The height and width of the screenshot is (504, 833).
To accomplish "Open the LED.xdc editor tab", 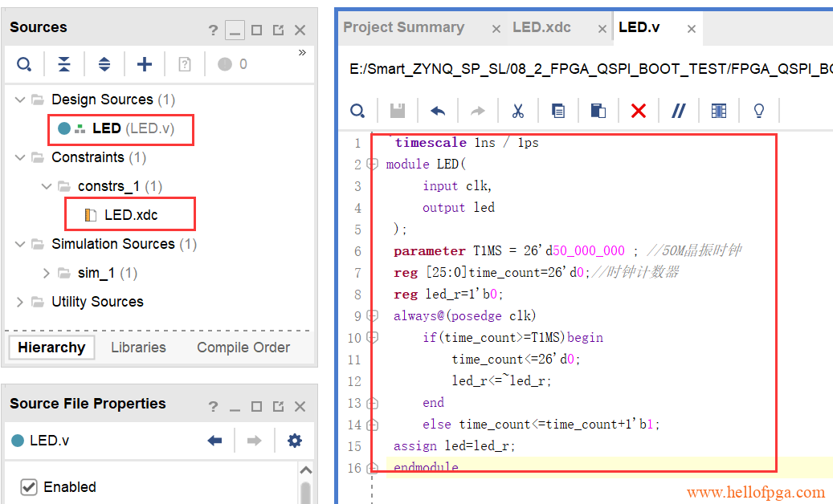I will point(541,27).
